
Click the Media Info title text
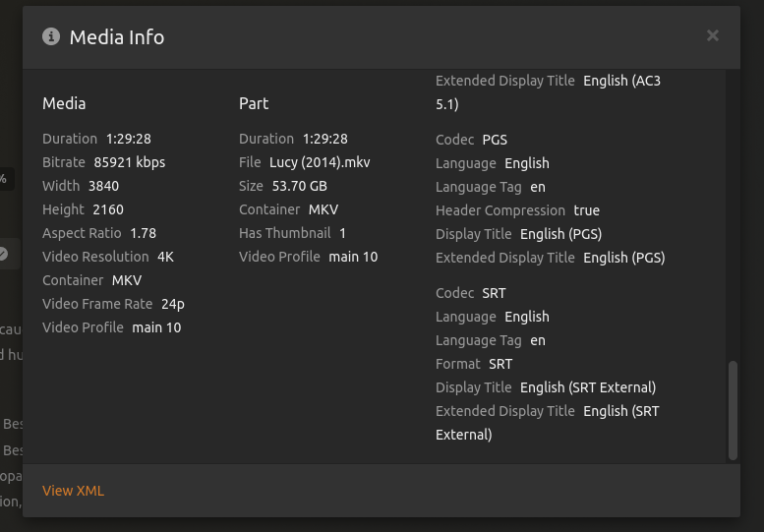tap(116, 37)
